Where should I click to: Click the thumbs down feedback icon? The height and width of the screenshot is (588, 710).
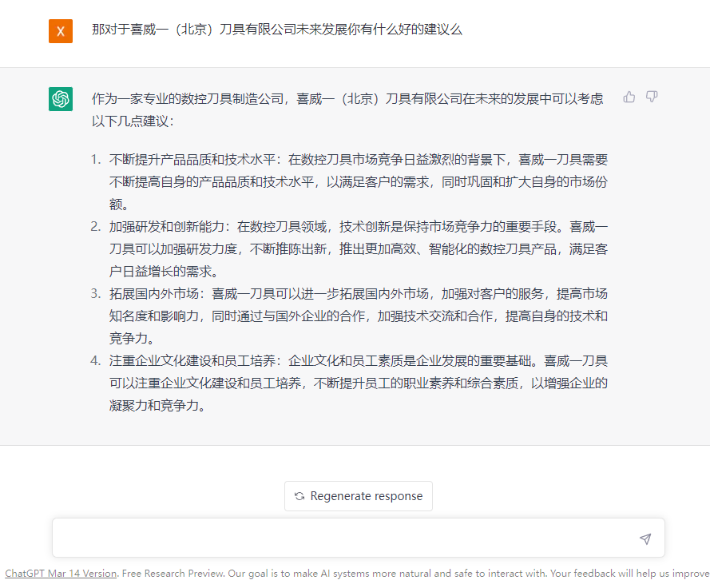pos(652,97)
